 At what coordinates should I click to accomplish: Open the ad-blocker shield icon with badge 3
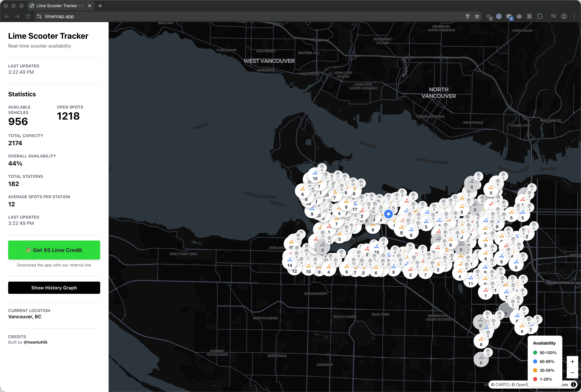(488, 16)
